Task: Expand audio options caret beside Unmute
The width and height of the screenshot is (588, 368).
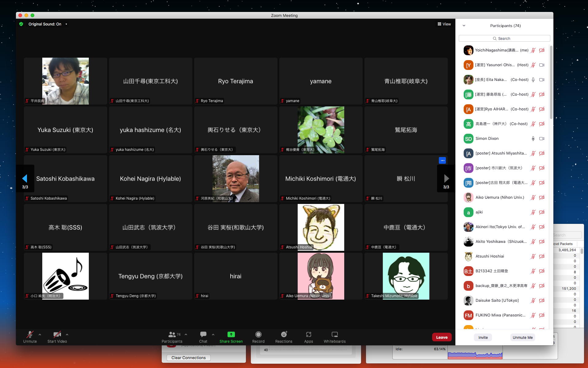Action: pos(40,335)
